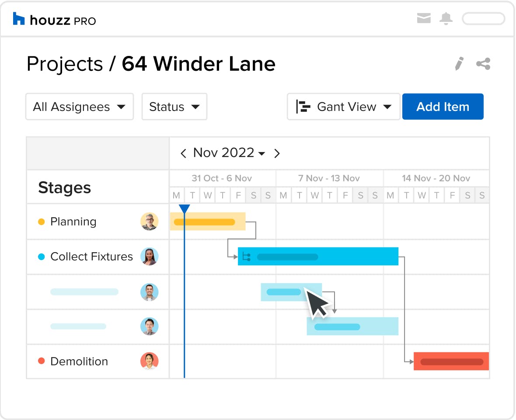
Task: Open the mail inbox icon
Action: pos(424,19)
